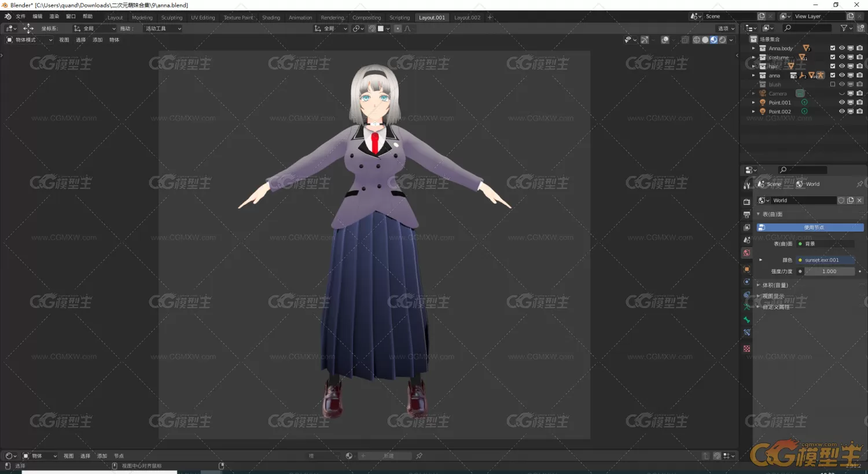868x474 pixels.
Task: Switch to material preview shading
Action: 713,40
